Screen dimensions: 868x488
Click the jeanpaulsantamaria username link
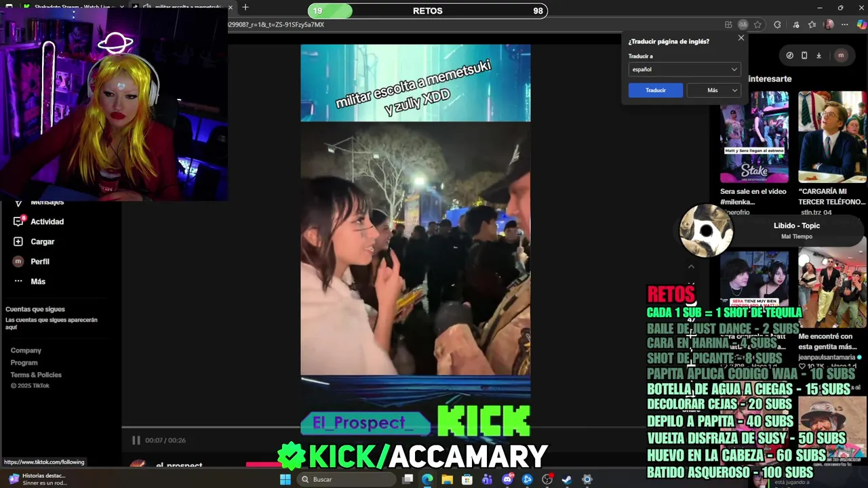coord(828,357)
